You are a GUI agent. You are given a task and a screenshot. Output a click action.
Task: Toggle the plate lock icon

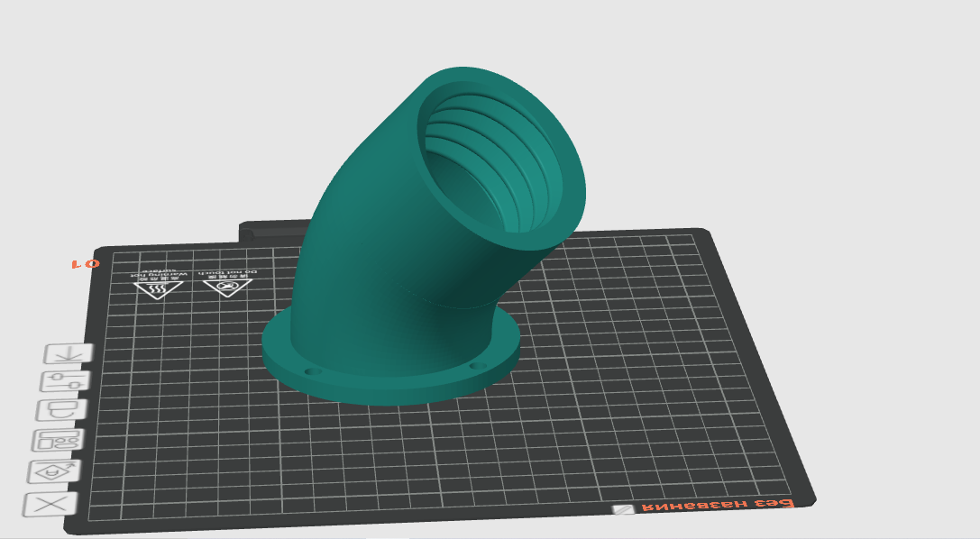pos(62,410)
